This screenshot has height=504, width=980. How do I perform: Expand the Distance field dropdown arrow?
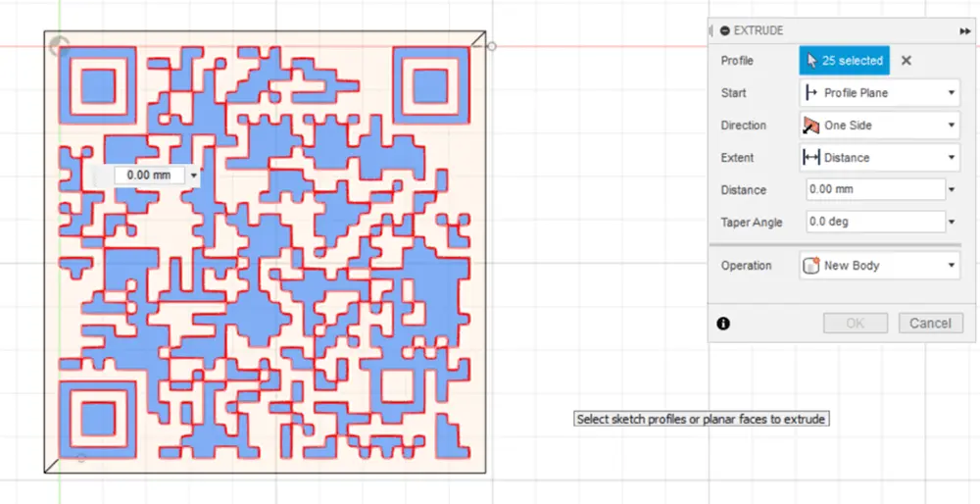[x=952, y=190]
